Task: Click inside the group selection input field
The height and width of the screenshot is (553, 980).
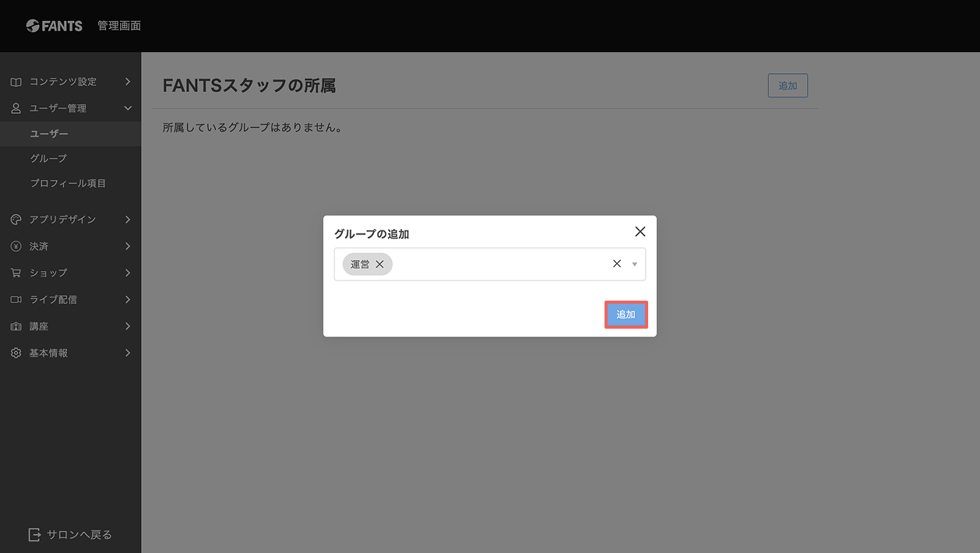Action: [x=490, y=264]
